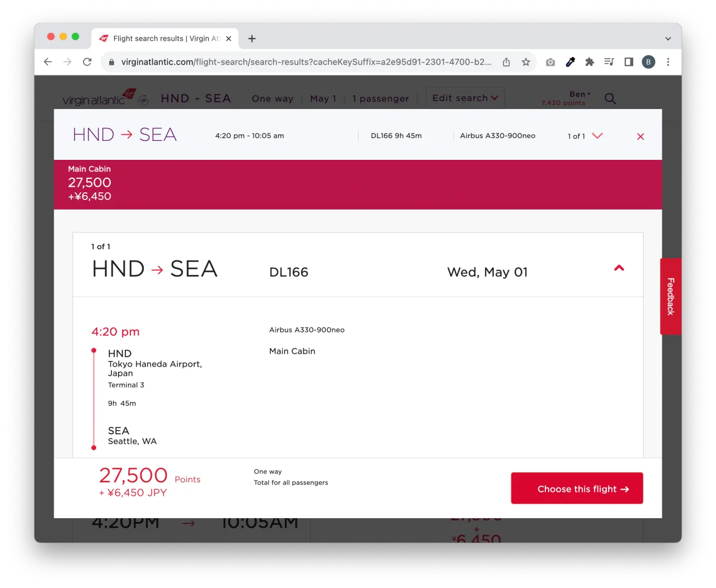Go back to the previous browser page

coord(48,62)
